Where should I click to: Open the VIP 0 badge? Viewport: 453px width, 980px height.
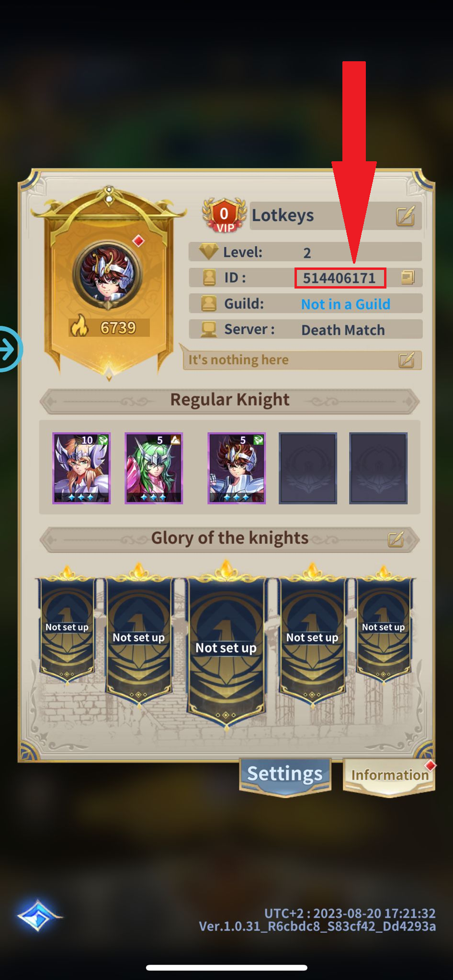[224, 216]
